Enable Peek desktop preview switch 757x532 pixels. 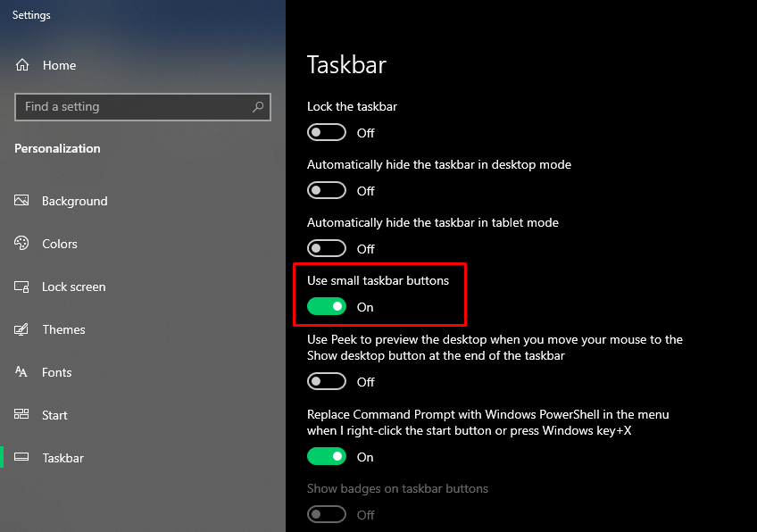tap(327, 381)
